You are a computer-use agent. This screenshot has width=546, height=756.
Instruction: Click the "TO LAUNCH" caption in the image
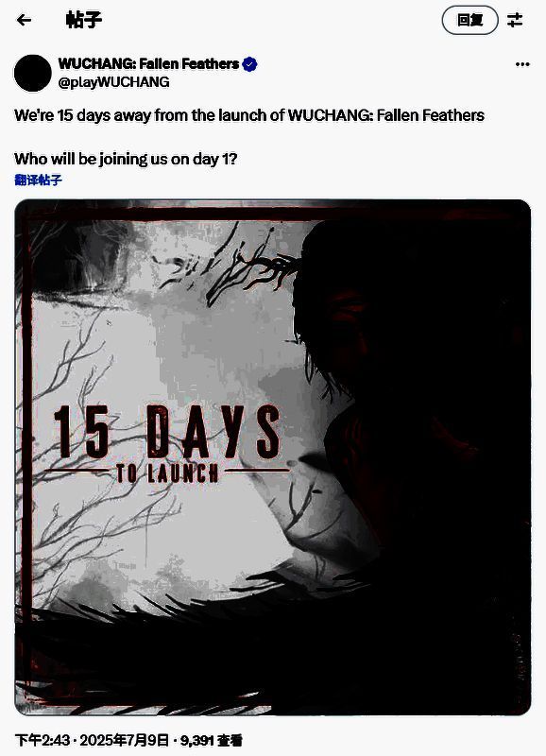[167, 473]
